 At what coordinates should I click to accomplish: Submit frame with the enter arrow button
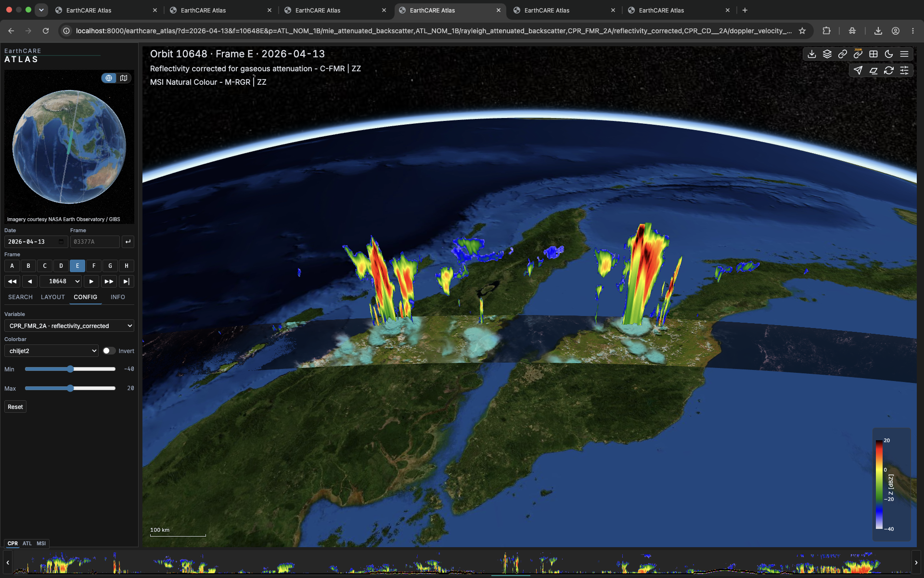coord(128,242)
